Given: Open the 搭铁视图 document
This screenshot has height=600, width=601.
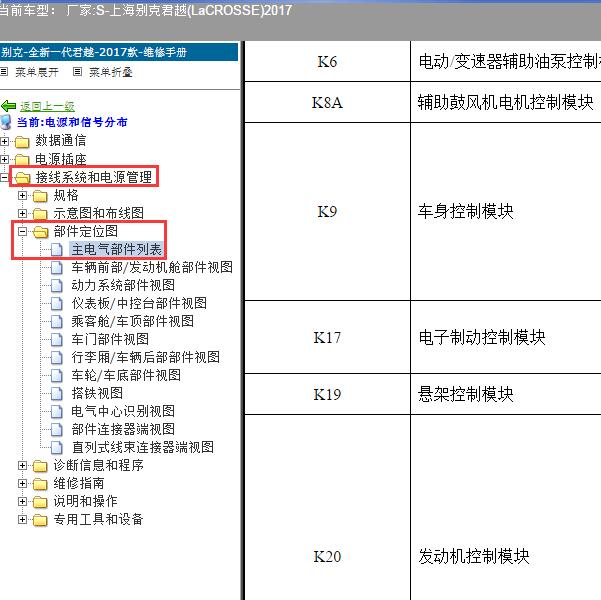Looking at the screenshot, I should (97, 393).
